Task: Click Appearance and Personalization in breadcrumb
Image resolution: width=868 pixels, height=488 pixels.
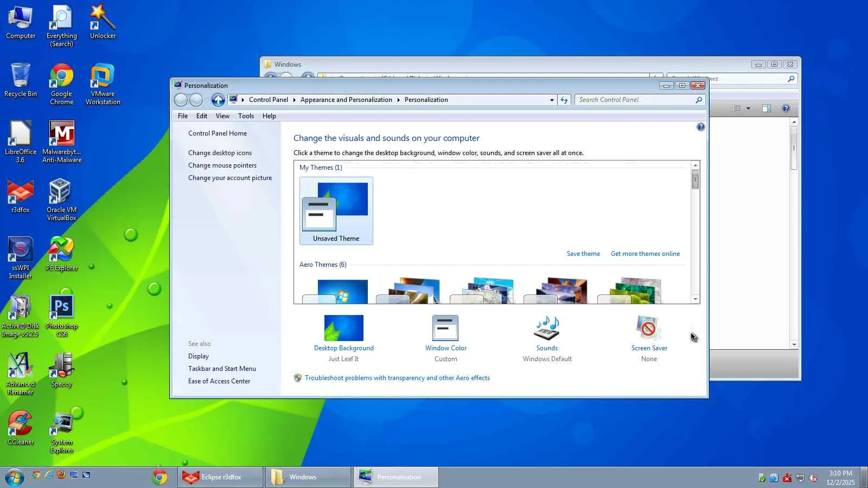Action: tap(346, 100)
